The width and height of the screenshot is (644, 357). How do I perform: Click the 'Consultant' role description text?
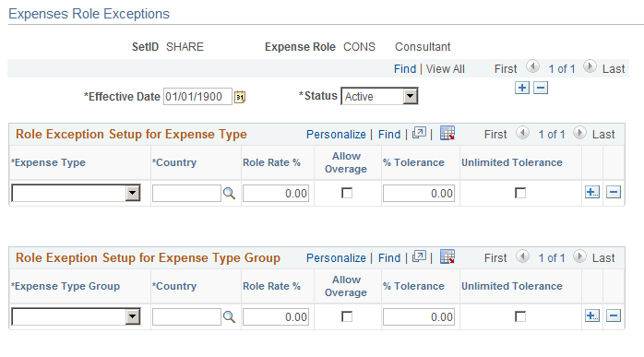click(x=423, y=47)
